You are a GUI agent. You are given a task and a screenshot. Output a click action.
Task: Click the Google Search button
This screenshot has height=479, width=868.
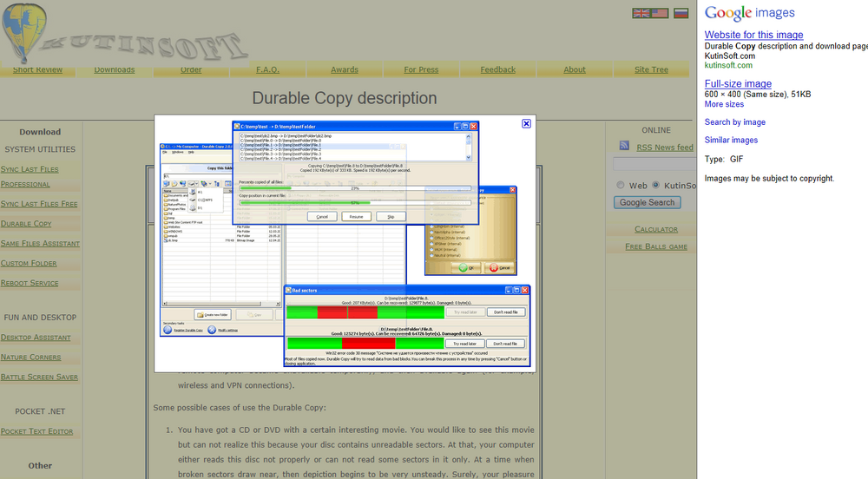coord(648,202)
